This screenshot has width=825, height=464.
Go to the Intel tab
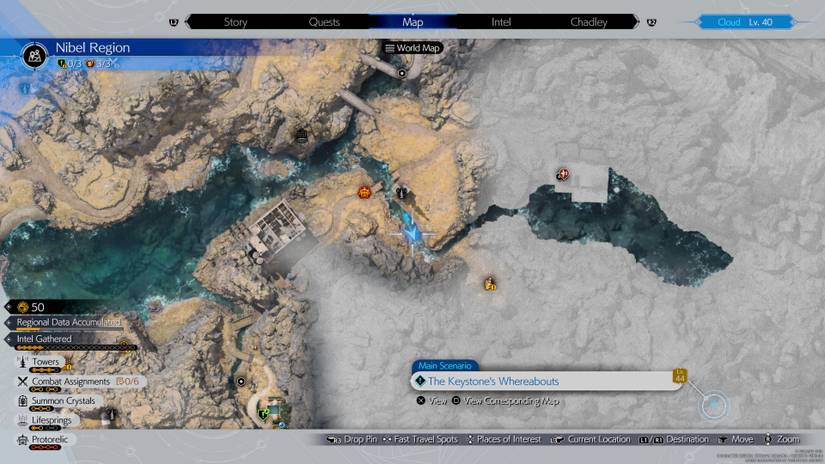[x=501, y=22]
